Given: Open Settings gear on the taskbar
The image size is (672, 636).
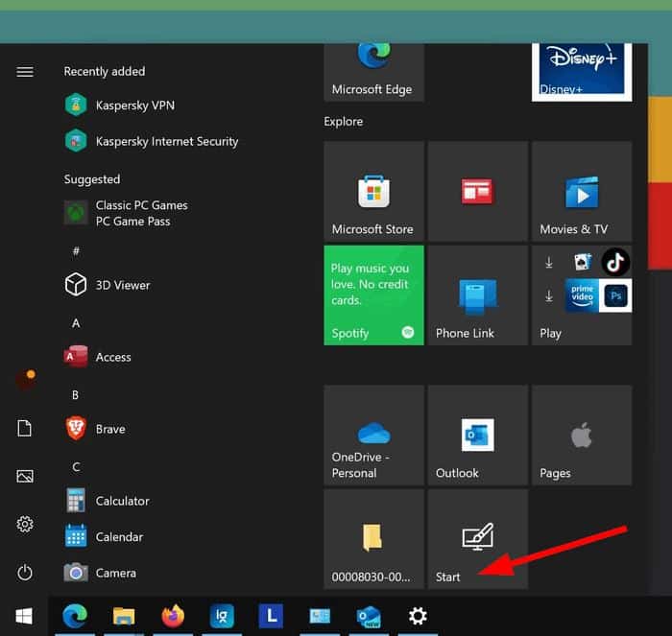Looking at the screenshot, I should 418,616.
